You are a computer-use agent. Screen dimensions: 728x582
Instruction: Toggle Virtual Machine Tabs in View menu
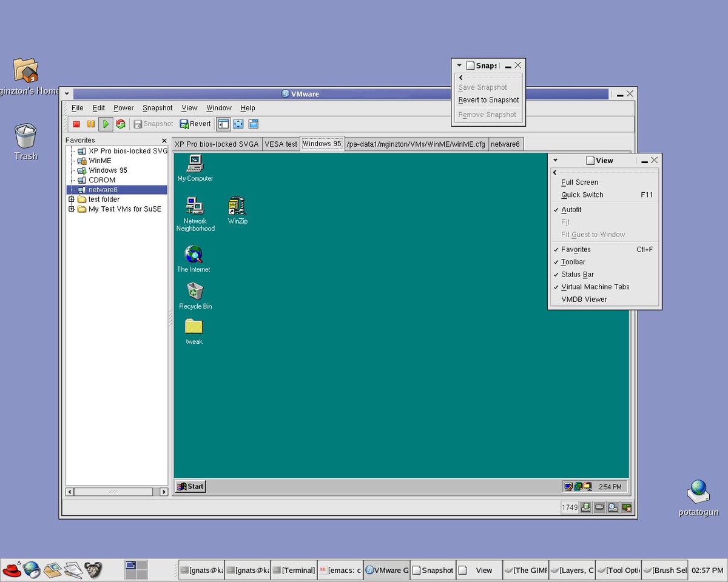pos(604,287)
